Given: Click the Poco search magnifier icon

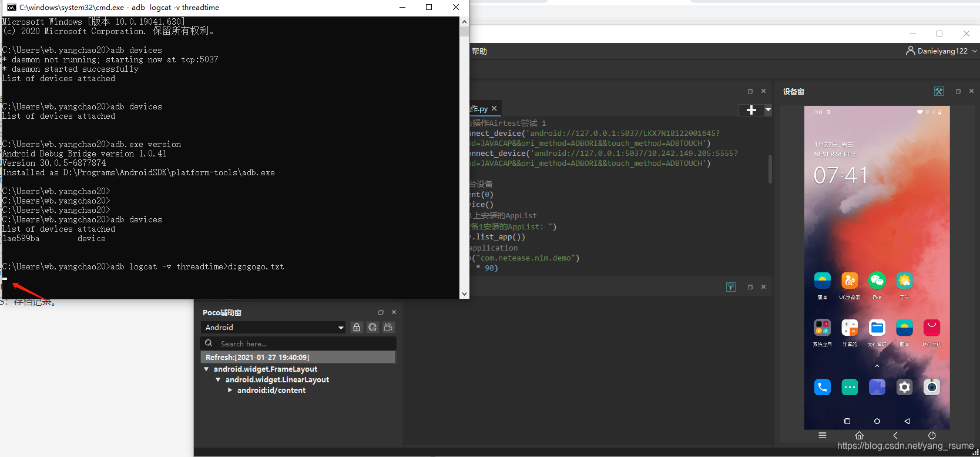Looking at the screenshot, I should click(209, 343).
